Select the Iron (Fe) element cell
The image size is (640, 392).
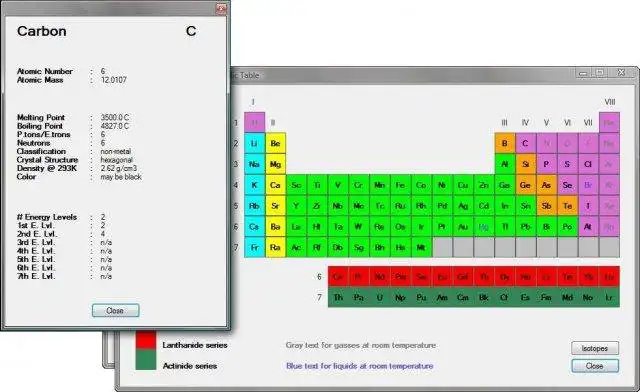tap(400, 185)
